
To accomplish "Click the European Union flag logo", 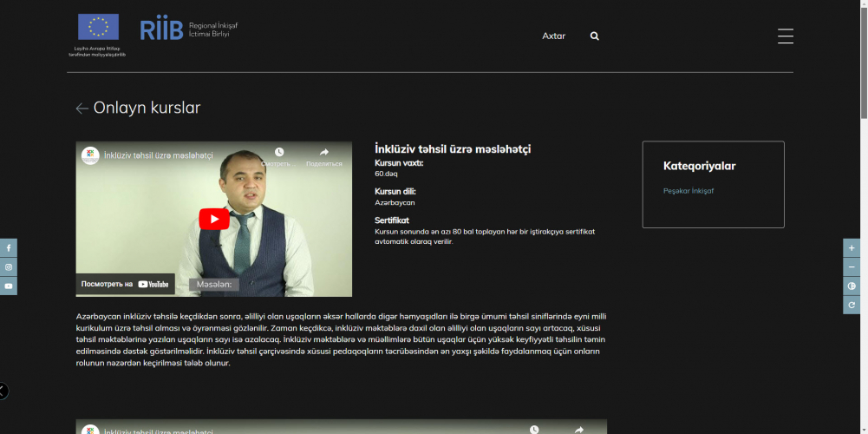I will (98, 27).
